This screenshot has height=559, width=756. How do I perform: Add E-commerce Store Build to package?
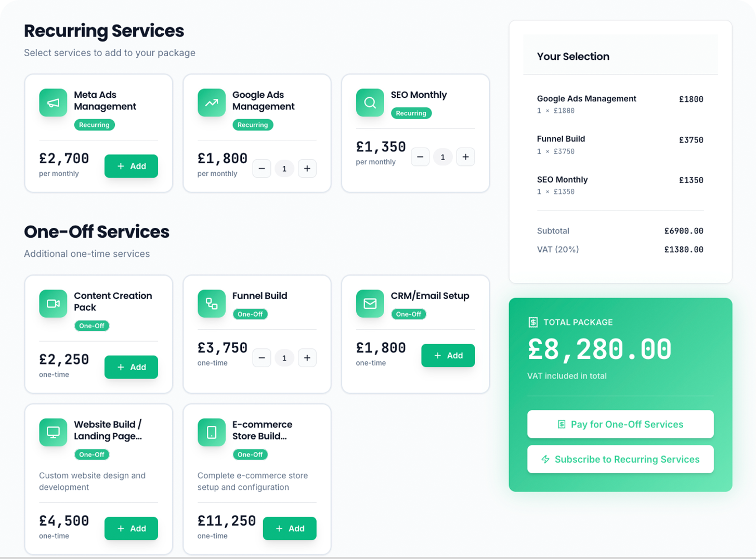point(290,528)
